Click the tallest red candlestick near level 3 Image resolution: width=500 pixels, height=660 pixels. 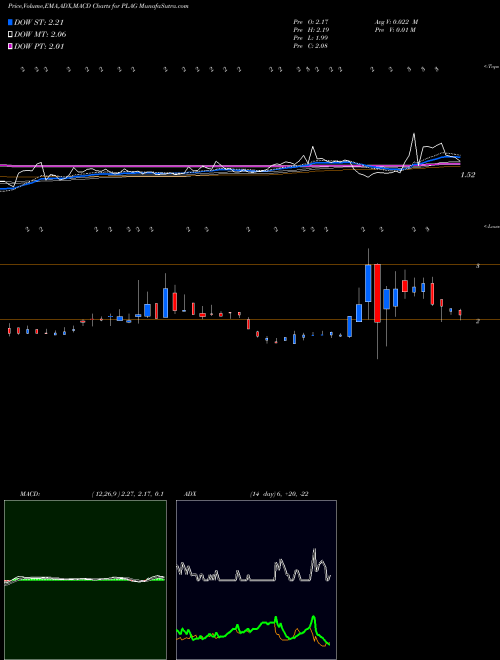coord(378,293)
